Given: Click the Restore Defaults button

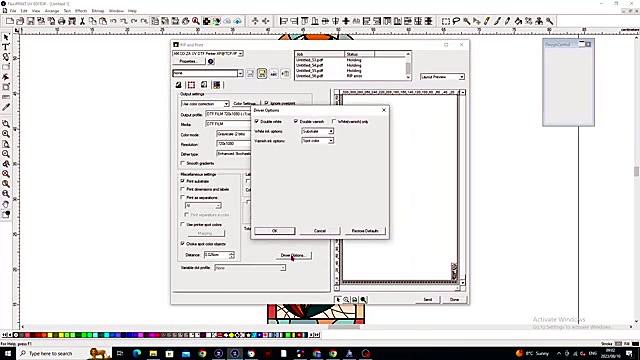Looking at the screenshot, I should point(365,231).
